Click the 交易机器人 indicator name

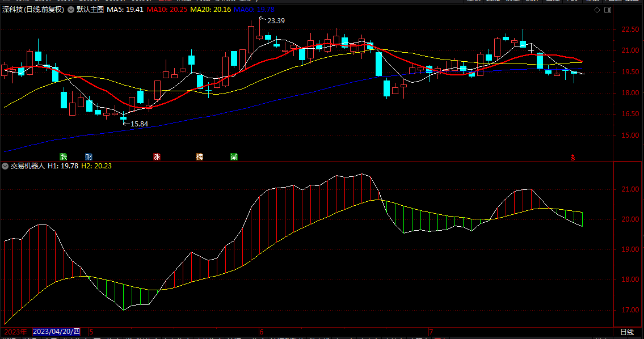[27, 166]
